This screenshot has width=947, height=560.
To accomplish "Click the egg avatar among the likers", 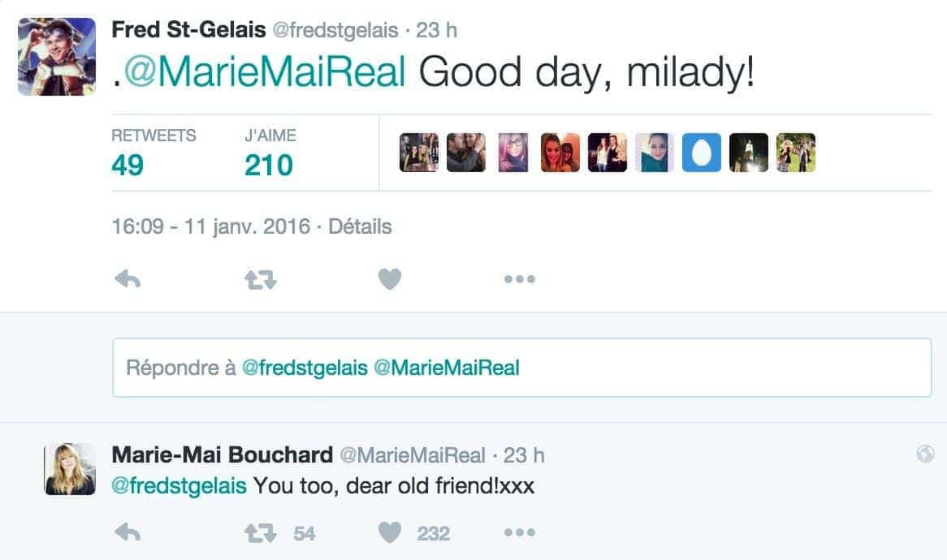I will pyautogui.click(x=702, y=153).
